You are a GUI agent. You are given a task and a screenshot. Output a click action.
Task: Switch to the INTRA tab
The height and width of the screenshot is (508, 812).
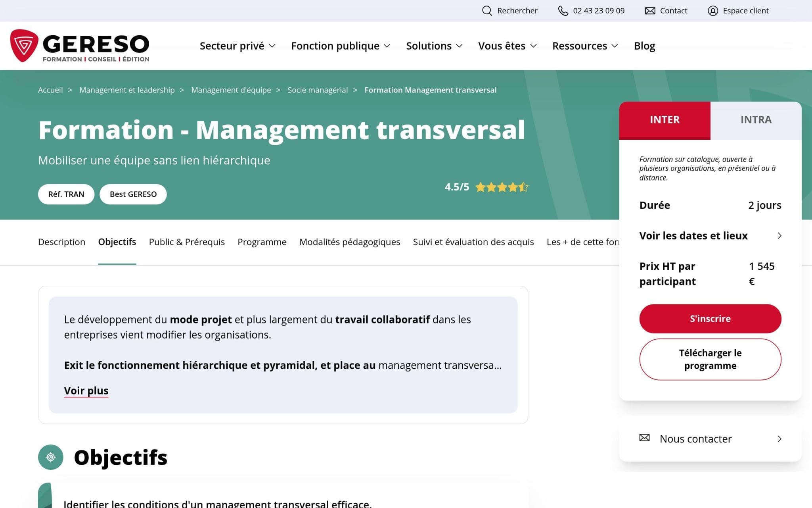[x=756, y=120]
